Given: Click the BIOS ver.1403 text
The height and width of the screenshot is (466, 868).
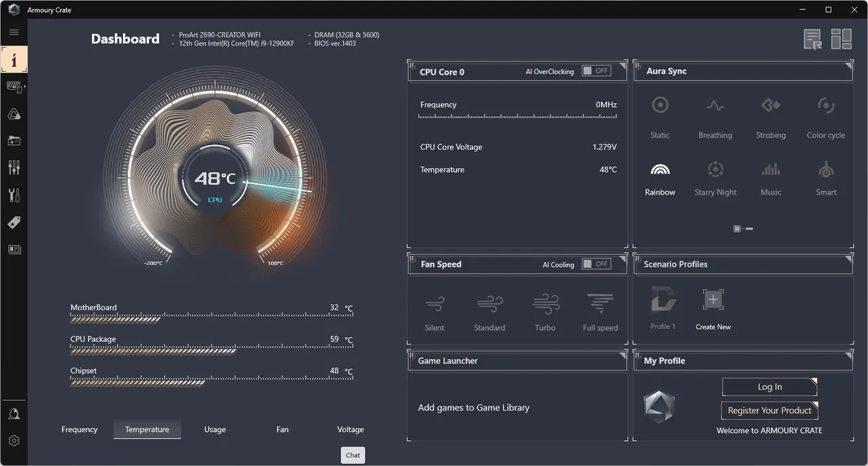Looking at the screenshot, I should 335,43.
